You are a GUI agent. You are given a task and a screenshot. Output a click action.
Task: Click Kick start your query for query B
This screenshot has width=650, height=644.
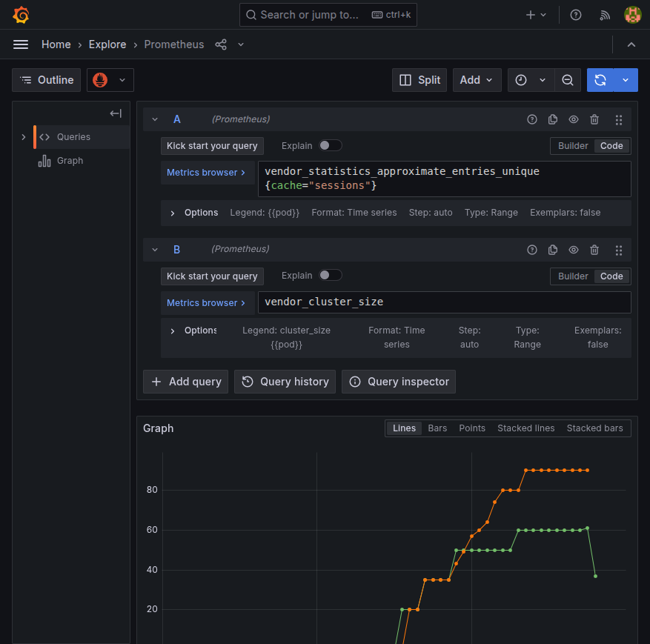tap(212, 276)
